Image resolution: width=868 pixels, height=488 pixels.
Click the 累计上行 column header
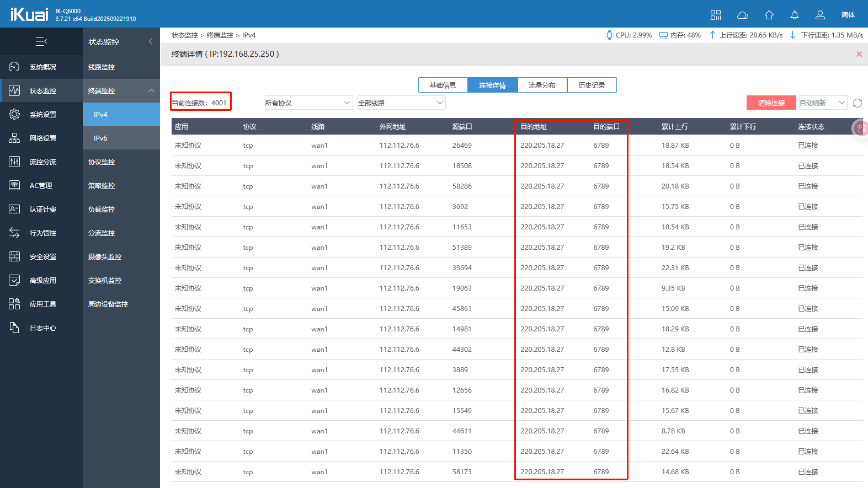coord(674,127)
